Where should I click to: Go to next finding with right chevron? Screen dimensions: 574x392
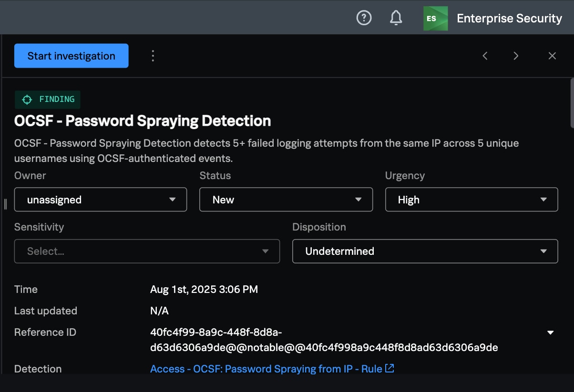point(515,56)
